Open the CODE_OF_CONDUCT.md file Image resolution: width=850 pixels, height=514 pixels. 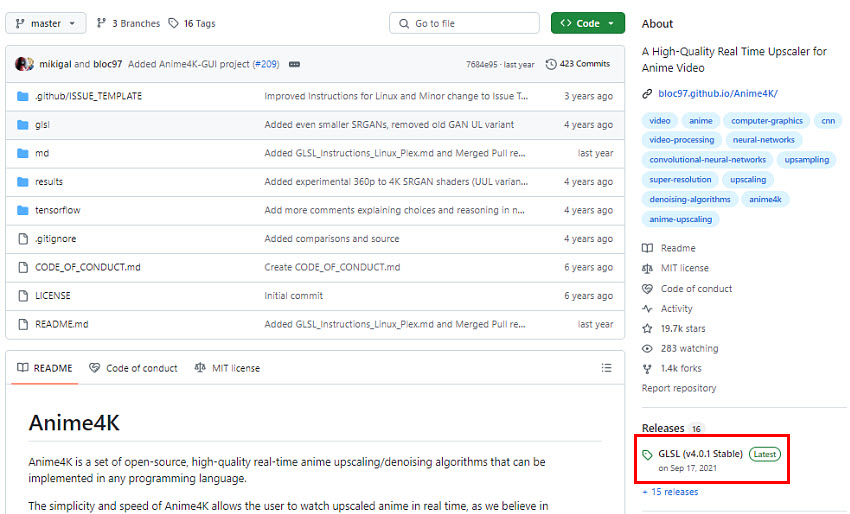[88, 267]
